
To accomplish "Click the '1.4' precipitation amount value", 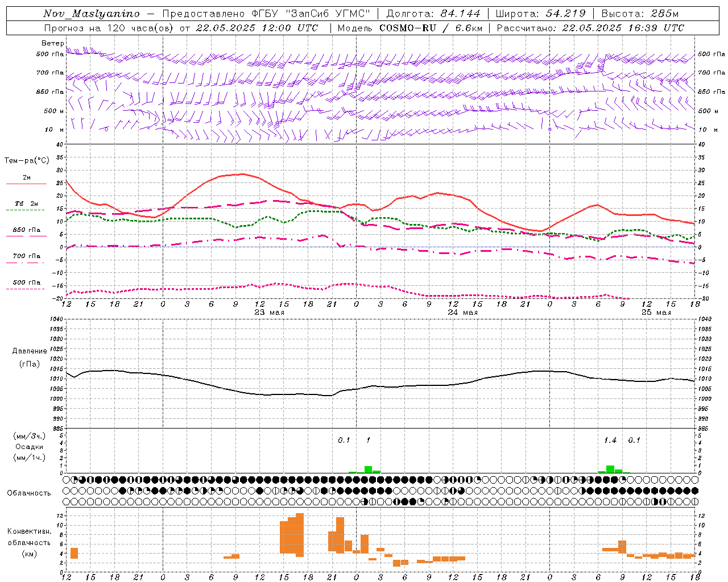I will pyautogui.click(x=610, y=440).
